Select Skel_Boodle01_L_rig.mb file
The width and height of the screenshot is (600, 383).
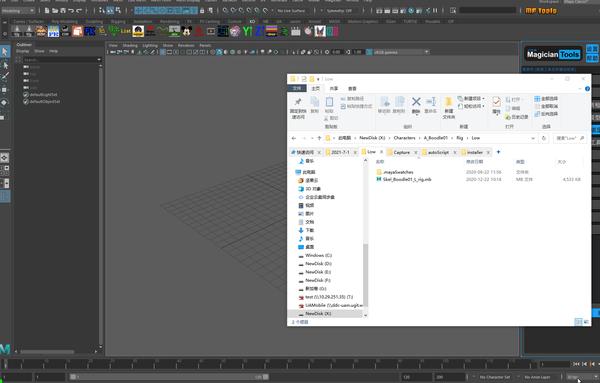[407, 179]
